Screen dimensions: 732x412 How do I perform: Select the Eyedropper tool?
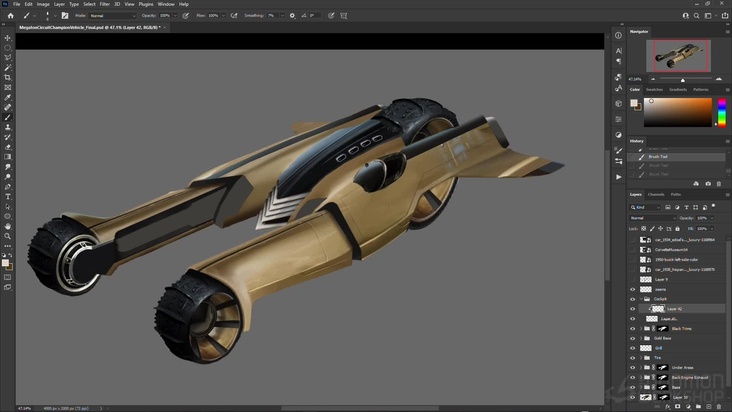(7, 97)
